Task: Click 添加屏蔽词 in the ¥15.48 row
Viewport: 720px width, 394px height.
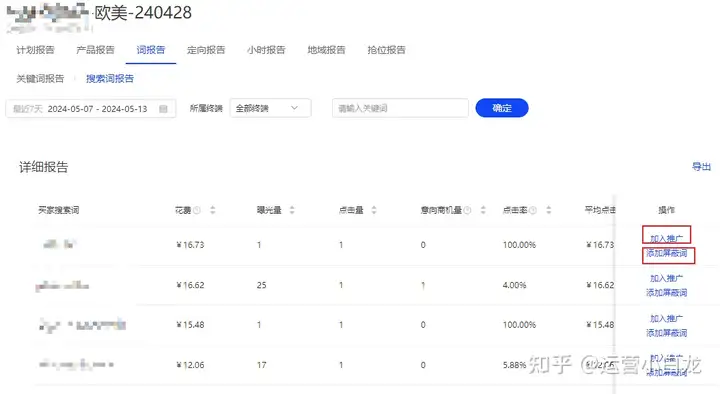Action: tap(667, 333)
